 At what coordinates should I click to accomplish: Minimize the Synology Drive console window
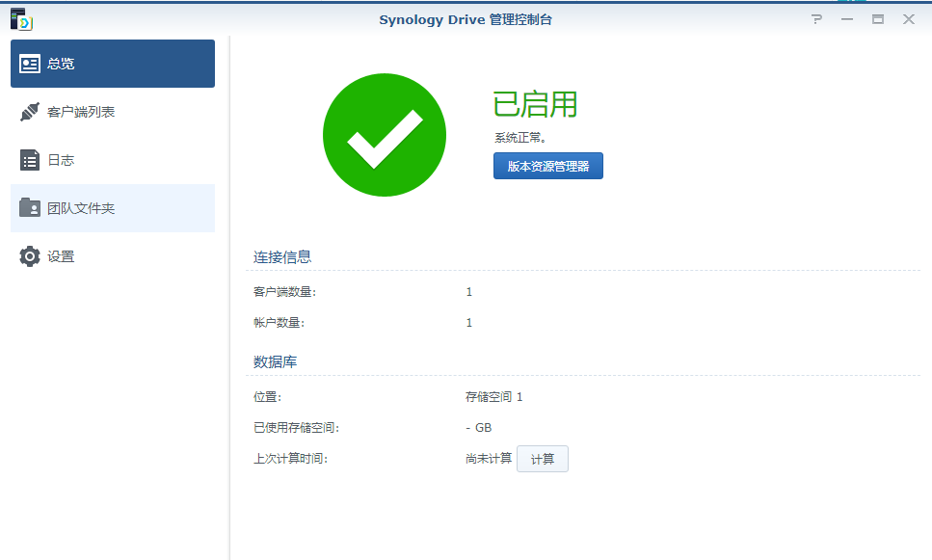coord(847,19)
